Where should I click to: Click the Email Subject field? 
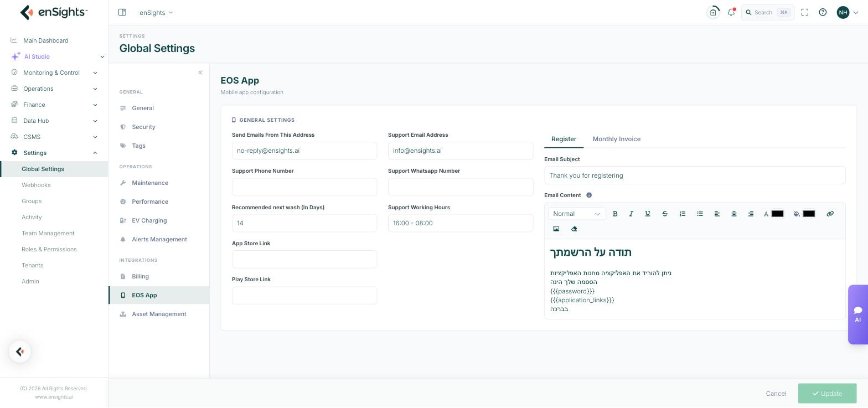point(695,175)
